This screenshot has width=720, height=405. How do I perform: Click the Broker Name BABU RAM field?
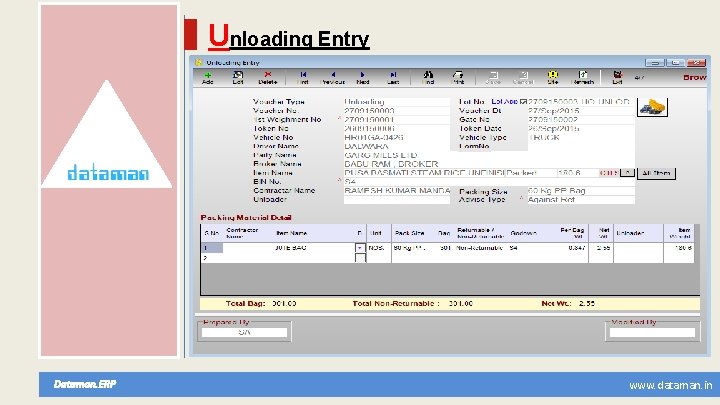489,164
